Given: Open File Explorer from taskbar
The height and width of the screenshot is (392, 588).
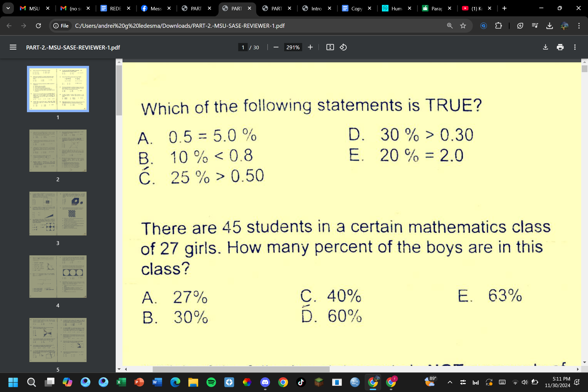Looking at the screenshot, I should point(193,382).
